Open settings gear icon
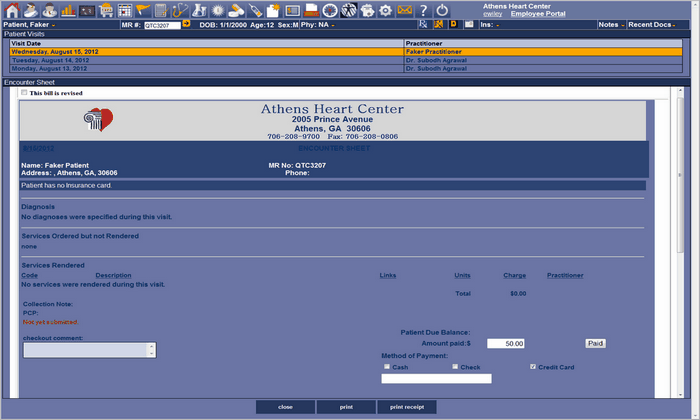 point(385,10)
